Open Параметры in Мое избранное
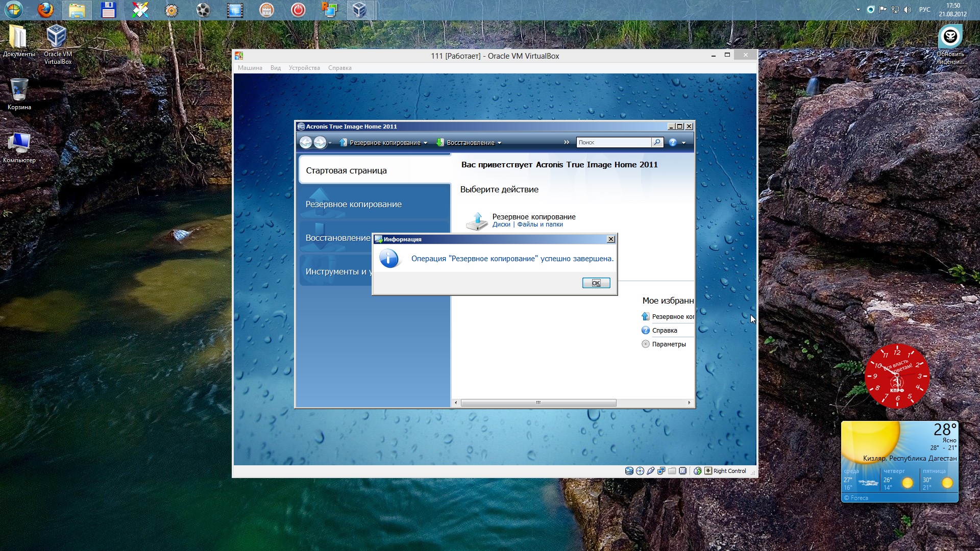This screenshot has height=551, width=980. 664,344
